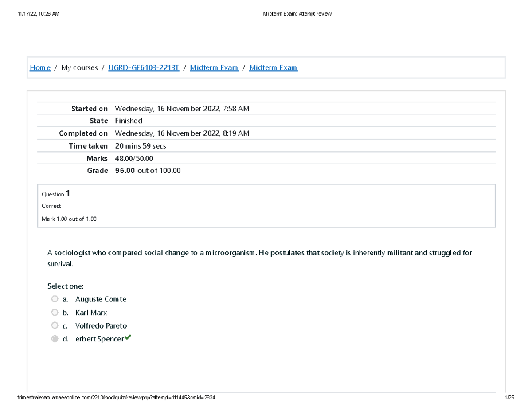Click the selected radio button for erbert Spencer
This screenshot has width=532, height=411.
(55, 339)
